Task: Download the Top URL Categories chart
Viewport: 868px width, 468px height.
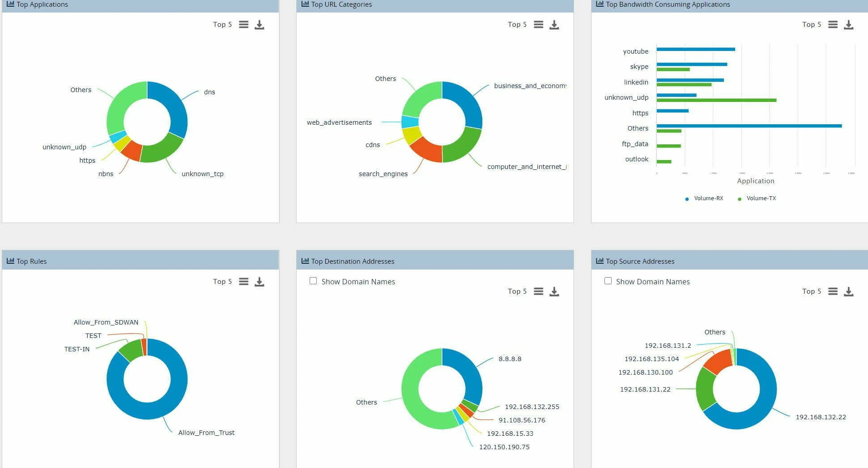Action: point(554,25)
